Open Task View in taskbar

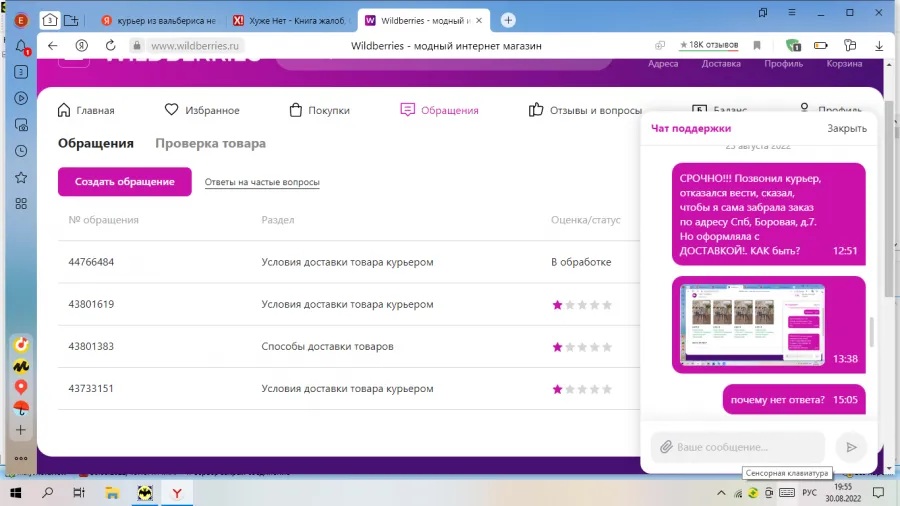coord(79,493)
